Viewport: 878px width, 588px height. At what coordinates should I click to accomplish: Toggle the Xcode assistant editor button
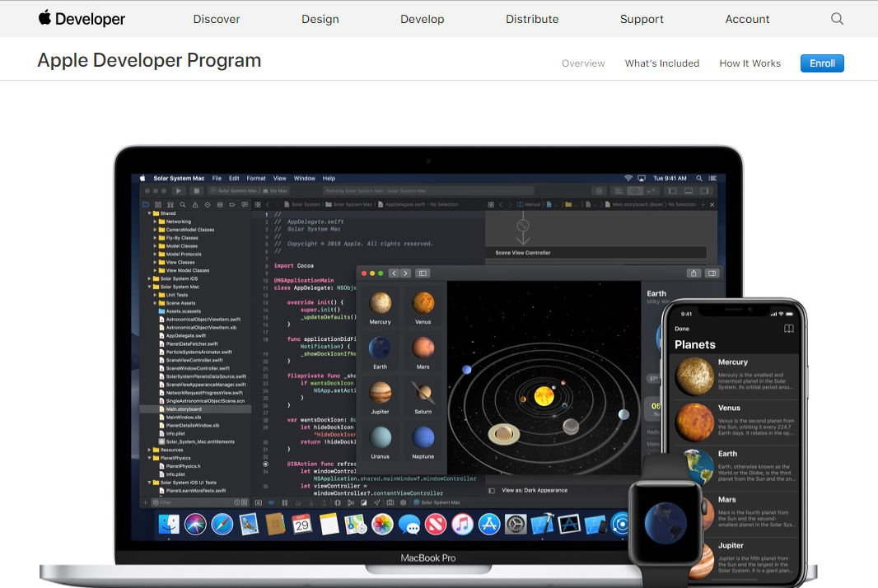(635, 191)
